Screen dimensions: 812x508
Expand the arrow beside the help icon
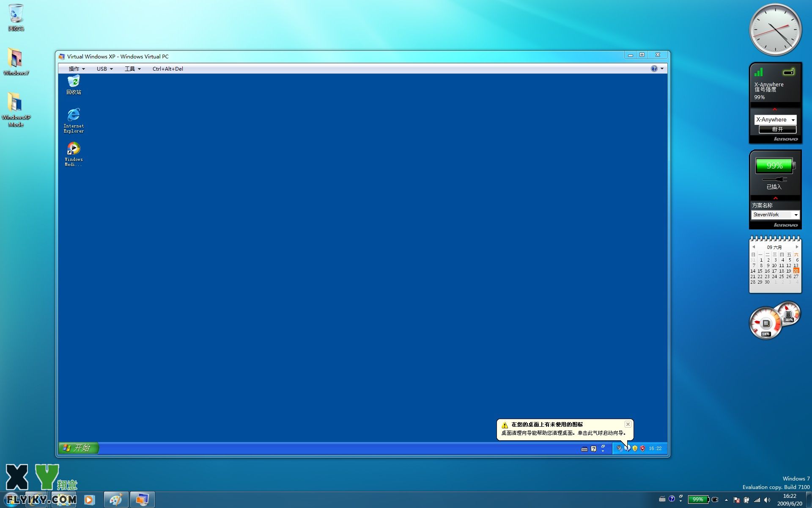point(662,69)
